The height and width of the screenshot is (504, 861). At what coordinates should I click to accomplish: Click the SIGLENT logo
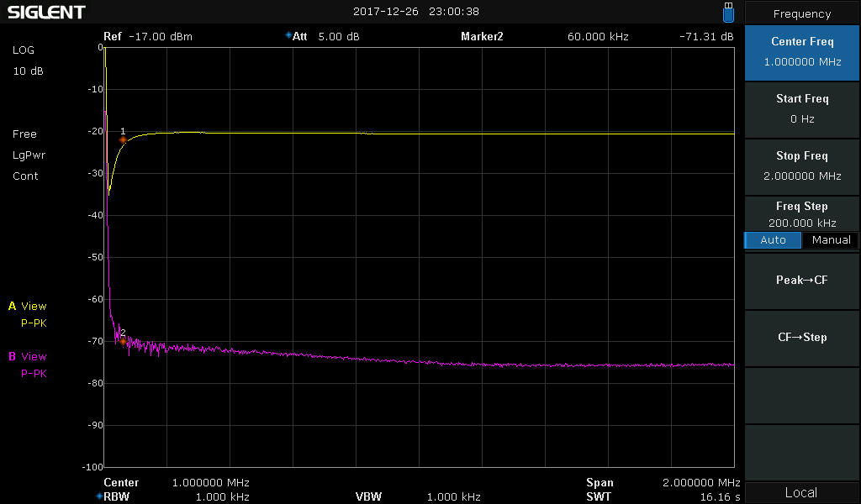click(47, 13)
